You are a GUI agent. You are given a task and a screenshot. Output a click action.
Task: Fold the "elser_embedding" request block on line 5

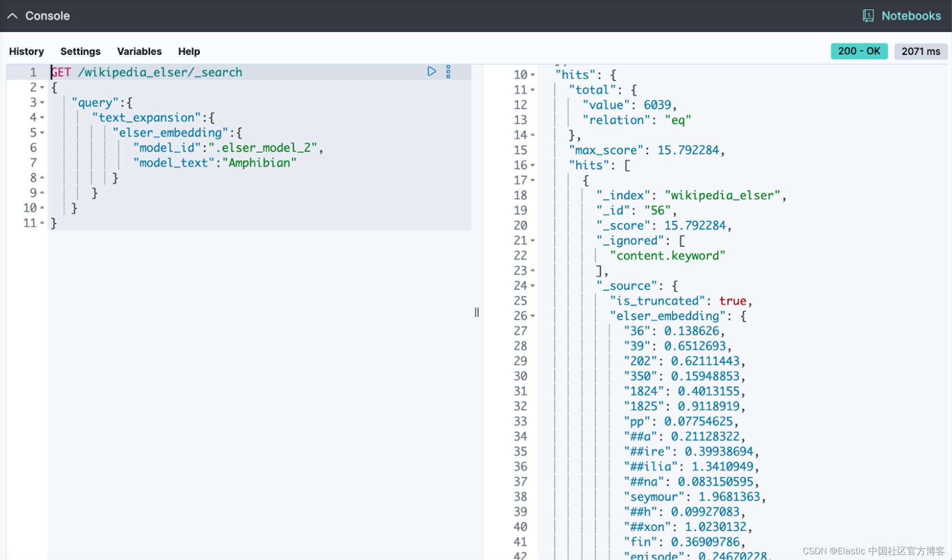[x=42, y=132]
